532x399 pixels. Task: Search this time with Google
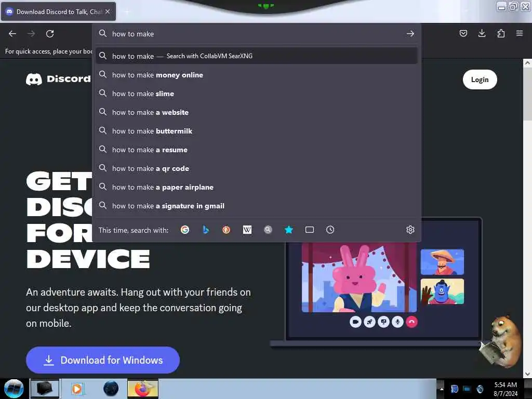click(185, 230)
